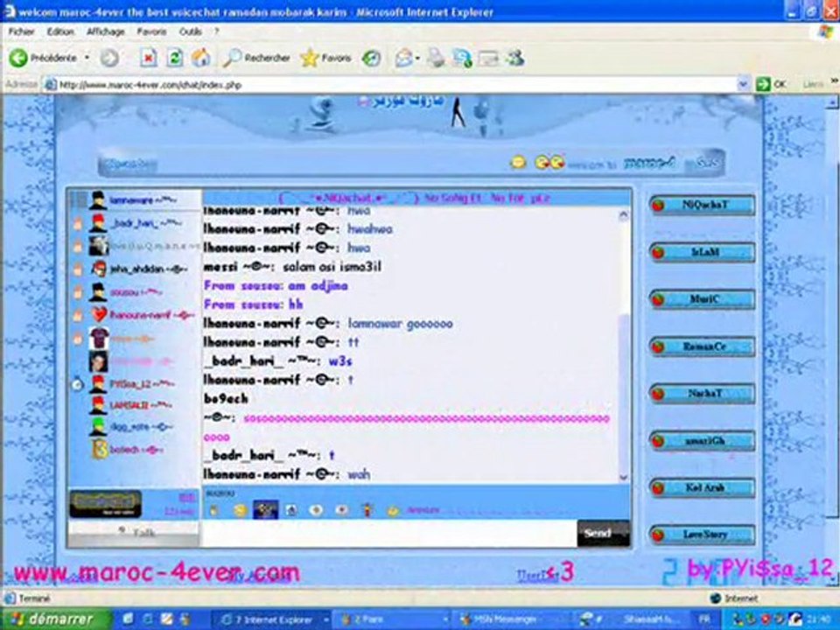The image size is (840, 630).
Task: Open MSN Messenger taskbar button
Action: click(505, 619)
